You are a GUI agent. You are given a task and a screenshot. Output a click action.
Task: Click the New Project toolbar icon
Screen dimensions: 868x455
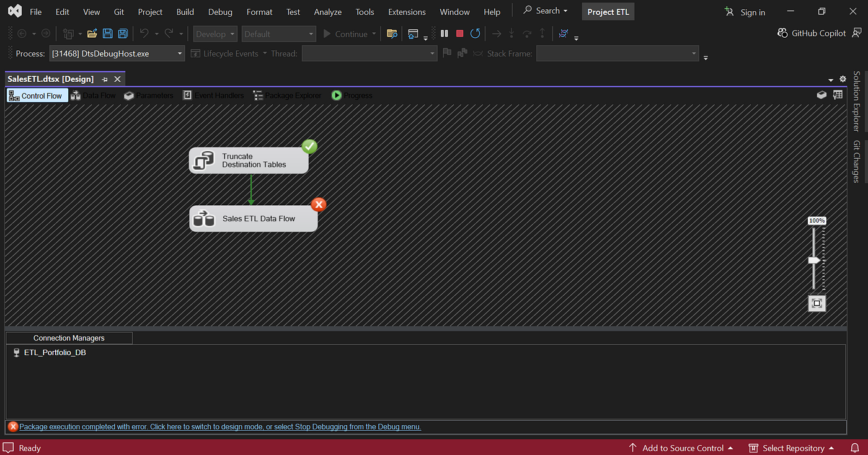click(x=68, y=33)
